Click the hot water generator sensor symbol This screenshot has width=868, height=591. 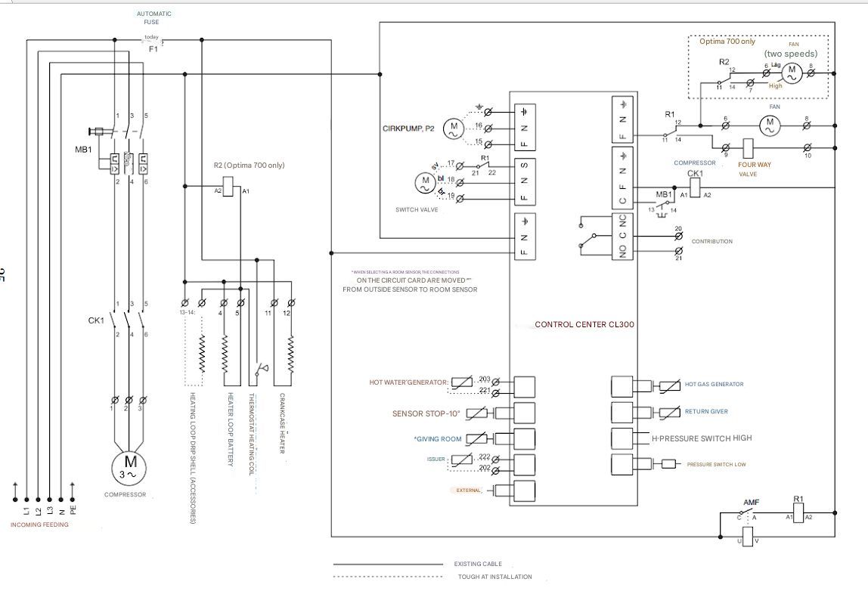(462, 382)
